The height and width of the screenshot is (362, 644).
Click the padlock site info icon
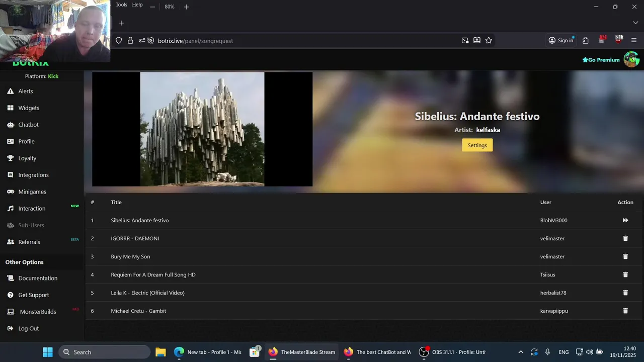coord(130,40)
